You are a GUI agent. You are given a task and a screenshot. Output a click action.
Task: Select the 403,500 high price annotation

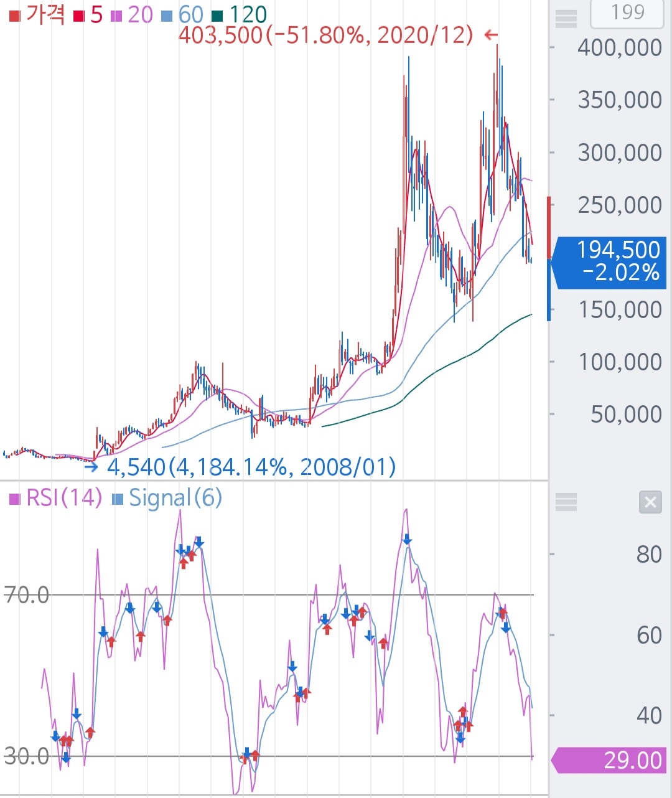[x=325, y=35]
